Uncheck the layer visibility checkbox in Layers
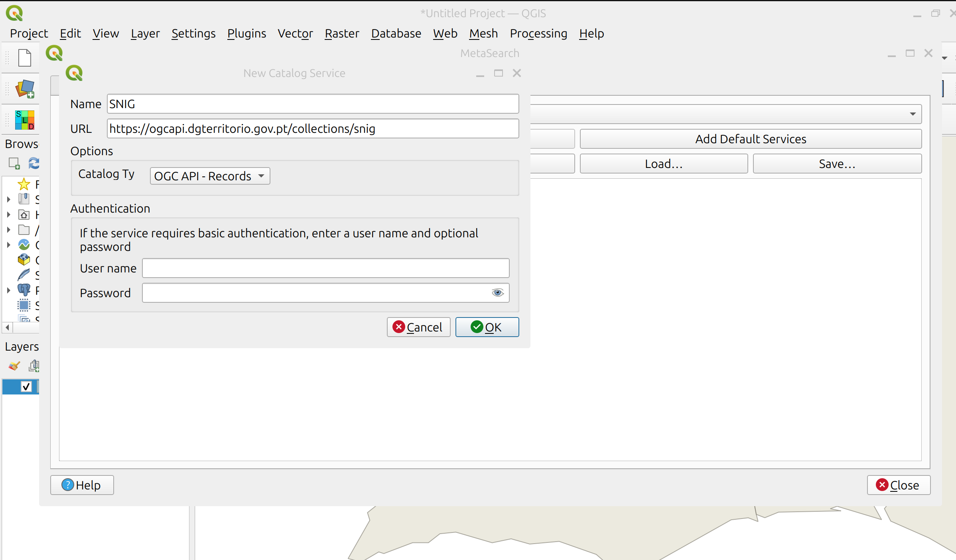Screen dimensions: 956x560 tap(26, 386)
